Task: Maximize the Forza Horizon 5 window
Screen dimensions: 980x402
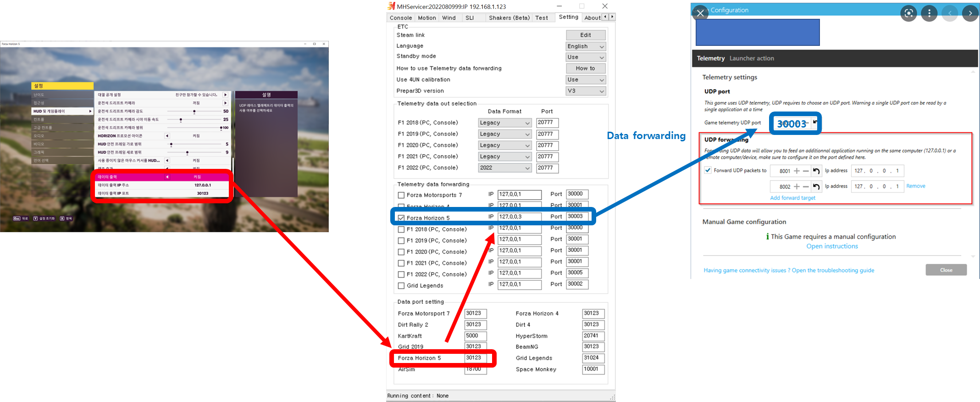Action: point(315,44)
